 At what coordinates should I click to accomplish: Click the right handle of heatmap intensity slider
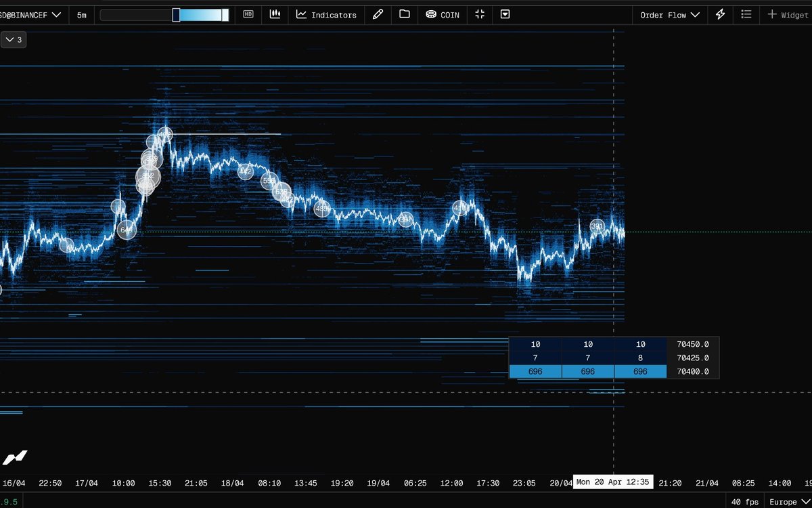coord(225,14)
